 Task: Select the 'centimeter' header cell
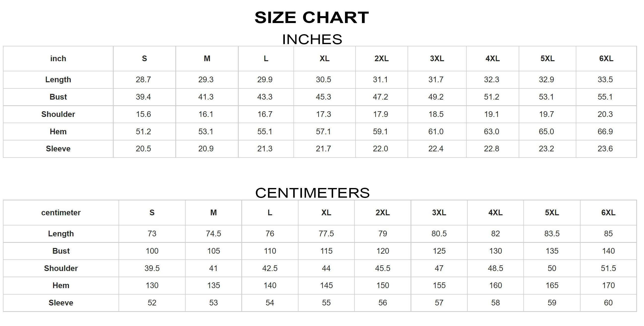[61, 213]
